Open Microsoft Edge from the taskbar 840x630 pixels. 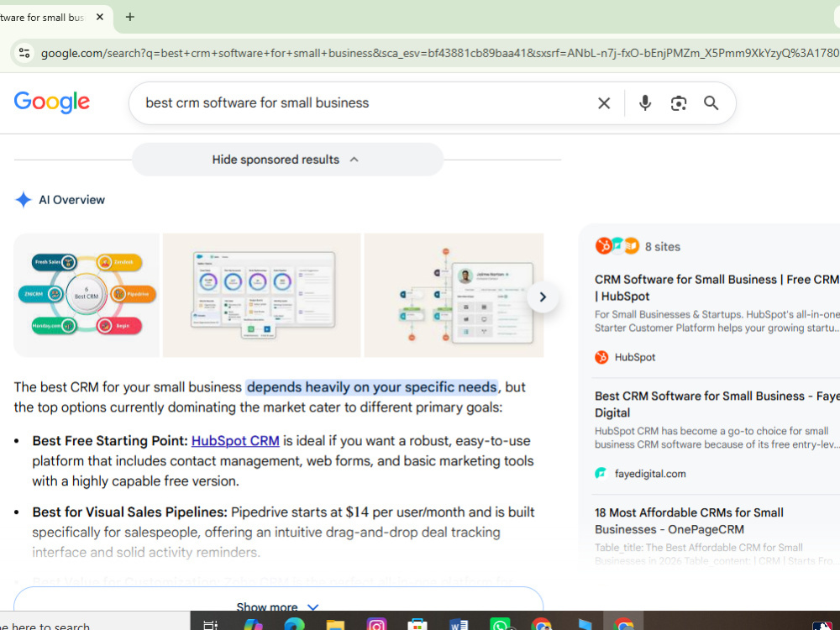294,625
